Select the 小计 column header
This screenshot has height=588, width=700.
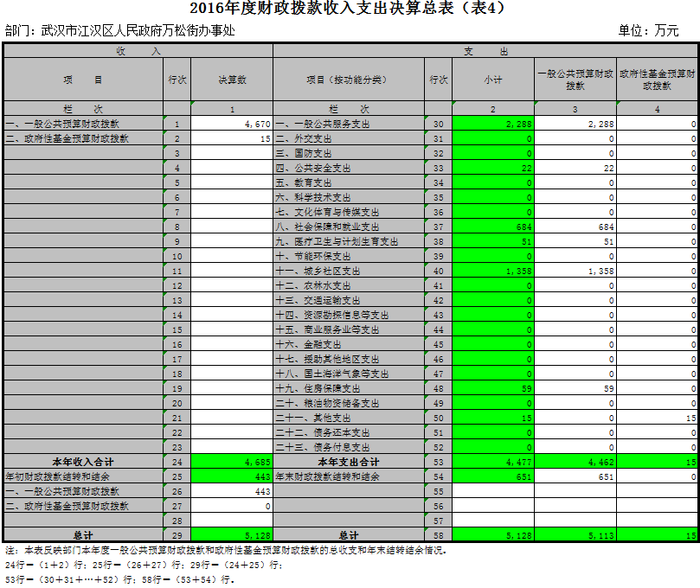tap(492, 80)
